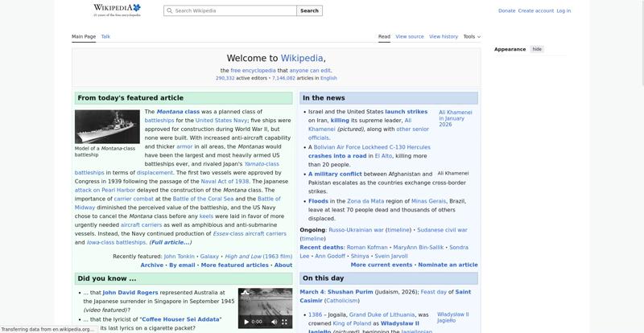Open the Montana-class battleship model image
The height and width of the screenshot is (333, 644).
pos(107,127)
